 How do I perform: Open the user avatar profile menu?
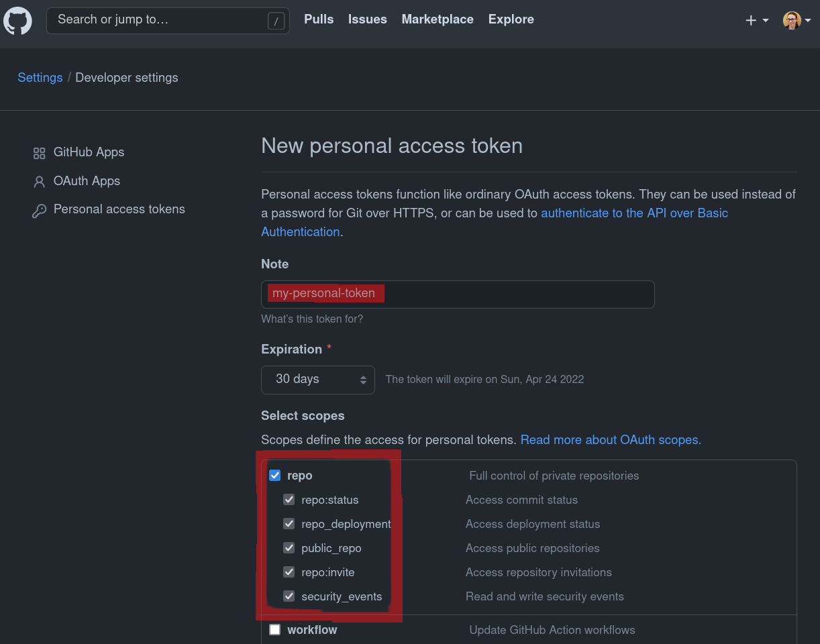[792, 21]
